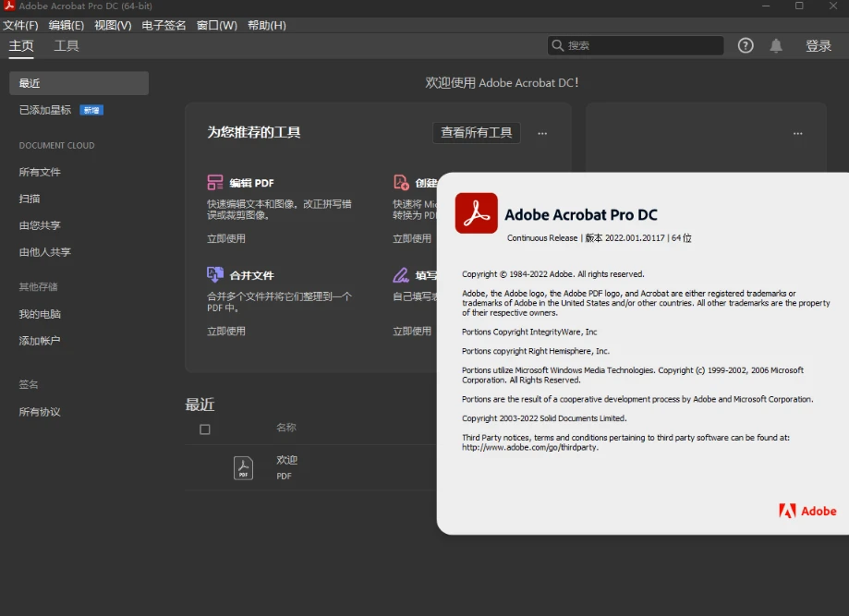Viewport: 849px width, 616px height.
Task: Open the recommended tools more options (...)
Action: 542,133
